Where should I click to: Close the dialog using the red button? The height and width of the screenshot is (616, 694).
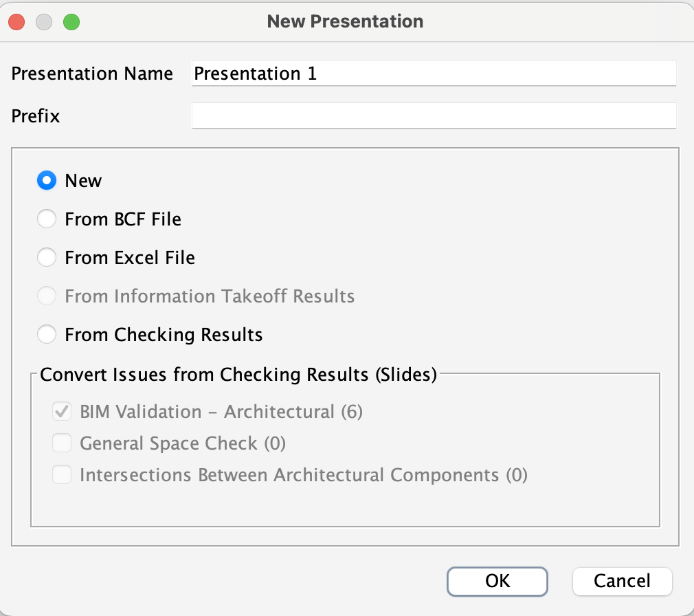(16, 22)
